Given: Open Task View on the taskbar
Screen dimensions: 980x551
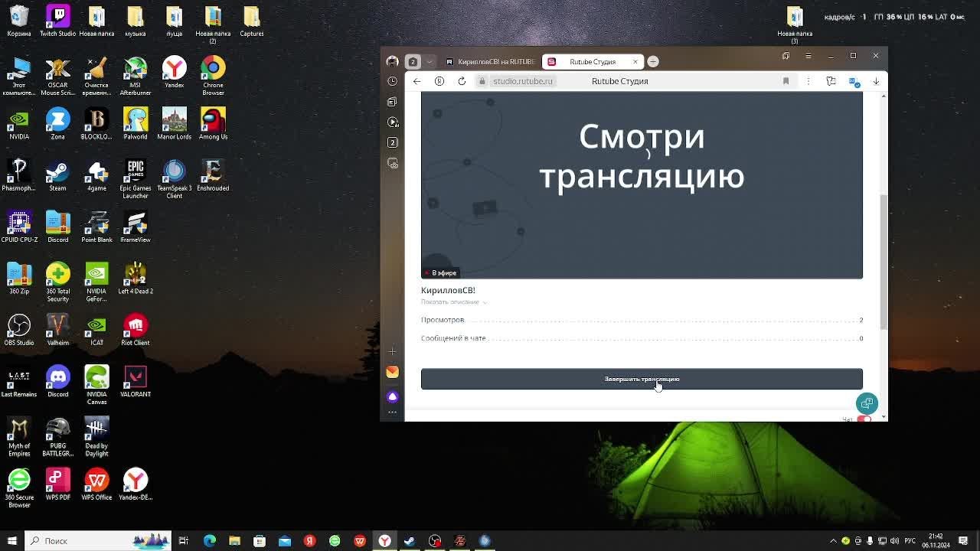Looking at the screenshot, I should coord(184,541).
